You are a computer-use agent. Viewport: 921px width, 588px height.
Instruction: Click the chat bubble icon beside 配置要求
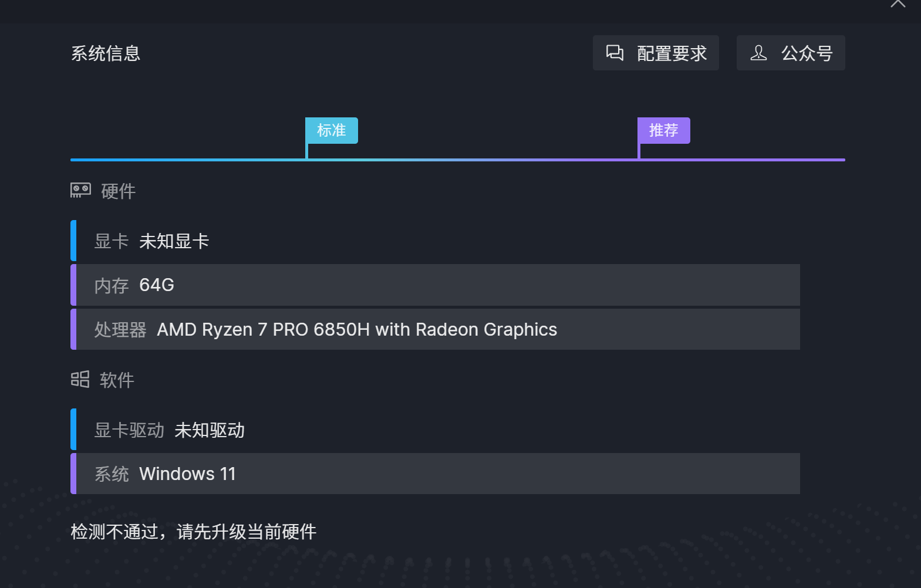[615, 53]
